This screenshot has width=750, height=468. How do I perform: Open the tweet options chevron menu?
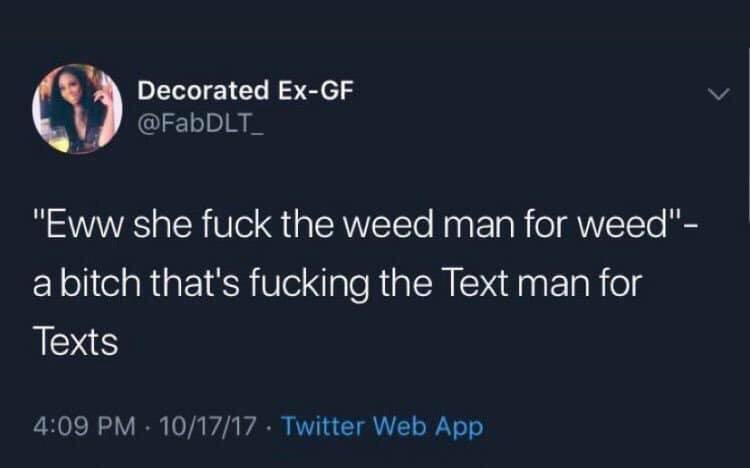[x=719, y=94]
